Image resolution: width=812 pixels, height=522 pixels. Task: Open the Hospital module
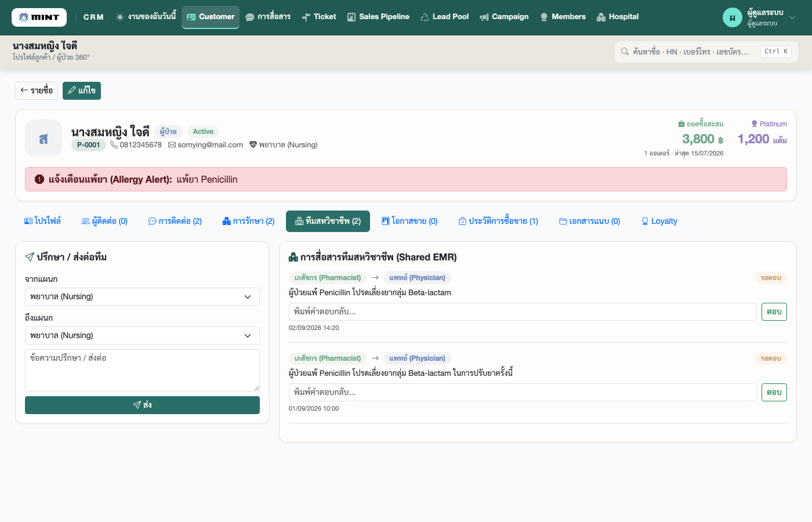click(x=618, y=17)
